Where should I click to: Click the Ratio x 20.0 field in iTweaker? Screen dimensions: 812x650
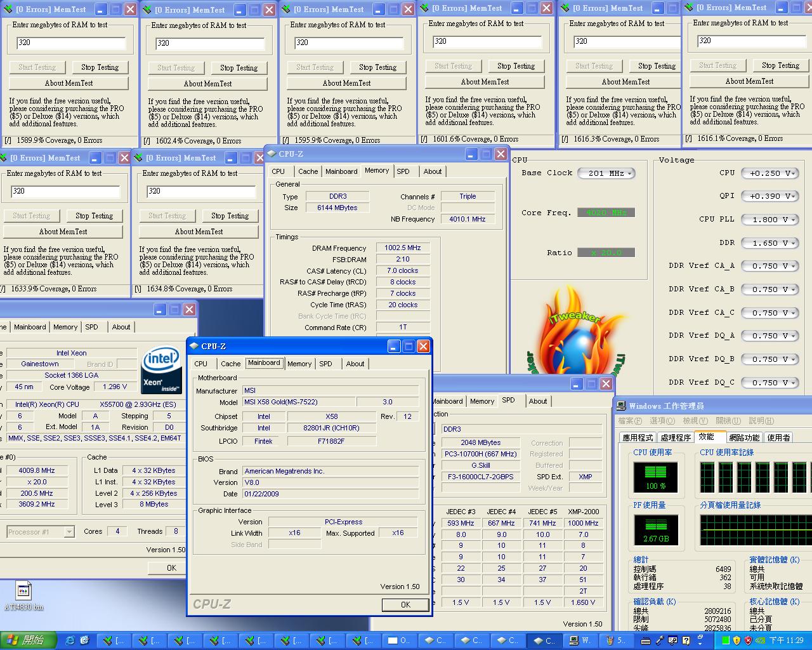606,253
